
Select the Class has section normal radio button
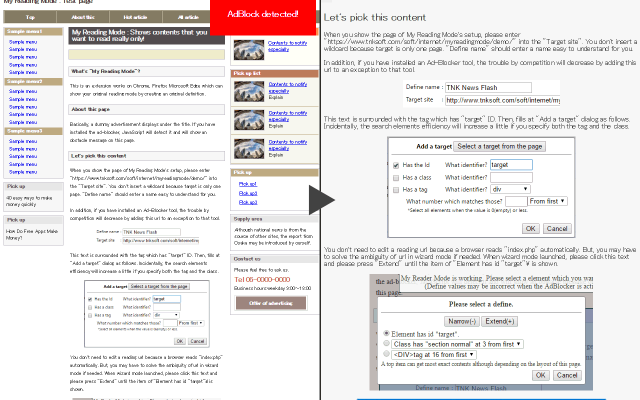386,343
